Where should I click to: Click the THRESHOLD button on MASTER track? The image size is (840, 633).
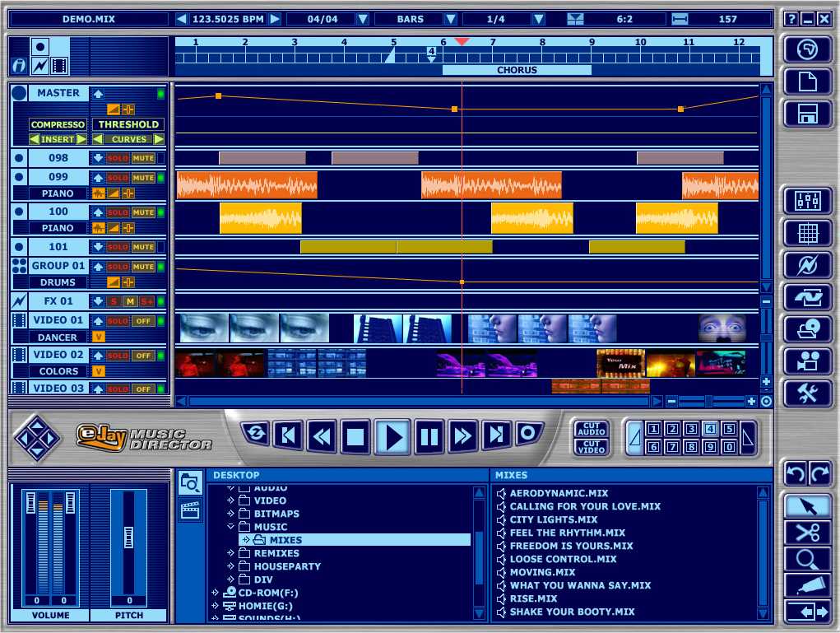pos(128,124)
